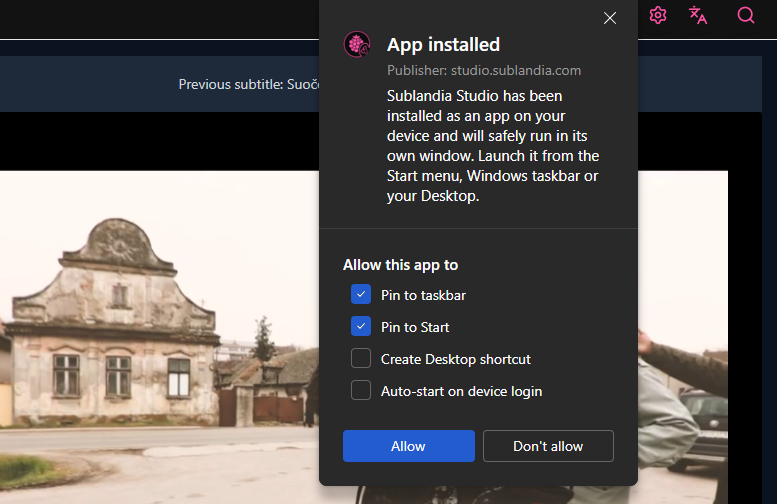
Task: Click the Allow this app to heading
Action: [x=400, y=265]
